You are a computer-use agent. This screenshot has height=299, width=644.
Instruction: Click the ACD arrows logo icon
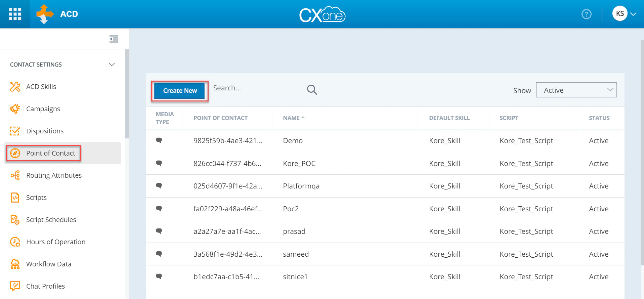45,14
